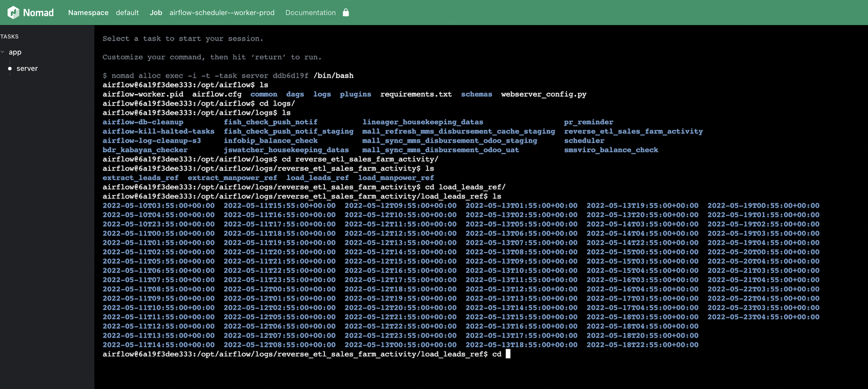The width and height of the screenshot is (868, 389).
Task: Click directory 2022-05-13T18:55:00+00:00
Action: pos(521,345)
